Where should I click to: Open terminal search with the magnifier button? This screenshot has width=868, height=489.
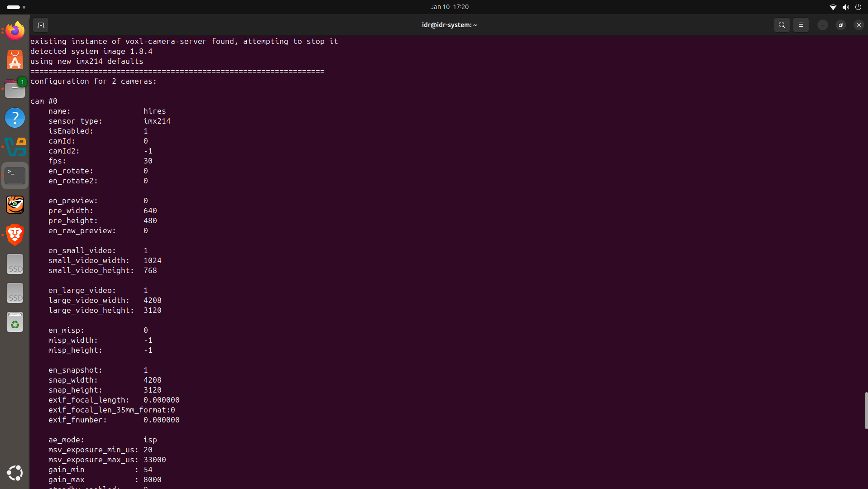(782, 25)
